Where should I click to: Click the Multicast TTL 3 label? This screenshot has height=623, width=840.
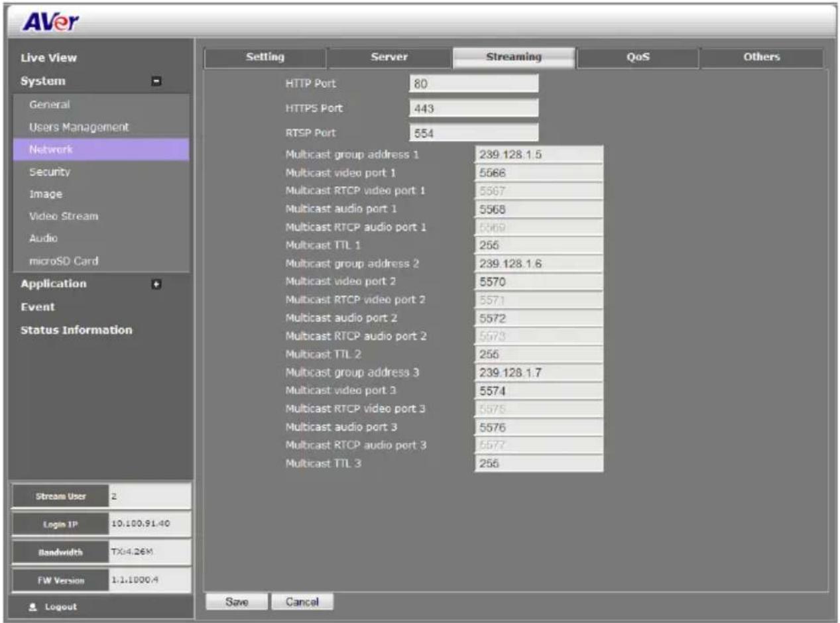pos(324,464)
